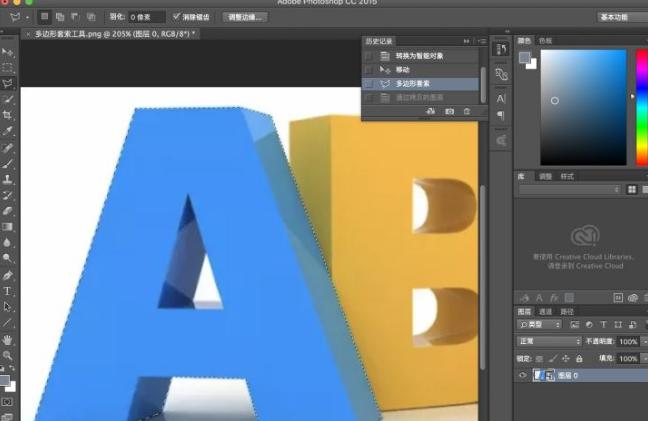
Task: Click the 调整边缘 Refine Edge button
Action: coord(245,17)
